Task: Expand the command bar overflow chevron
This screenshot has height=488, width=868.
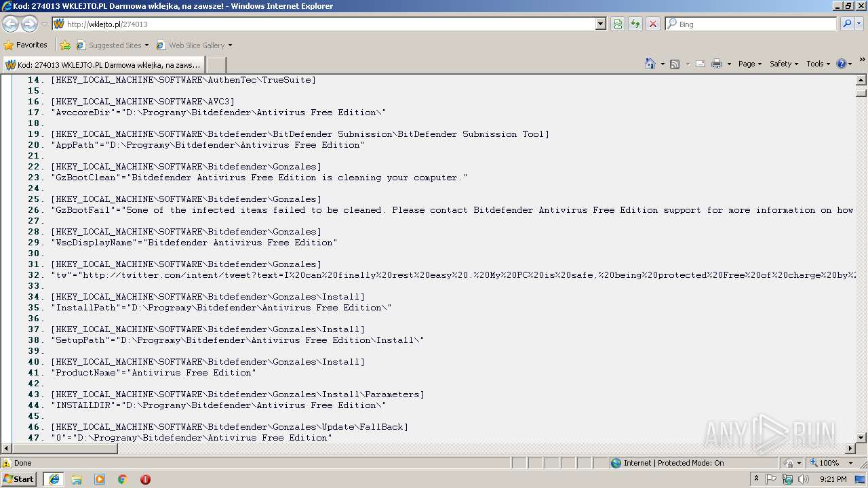Action: point(862,60)
